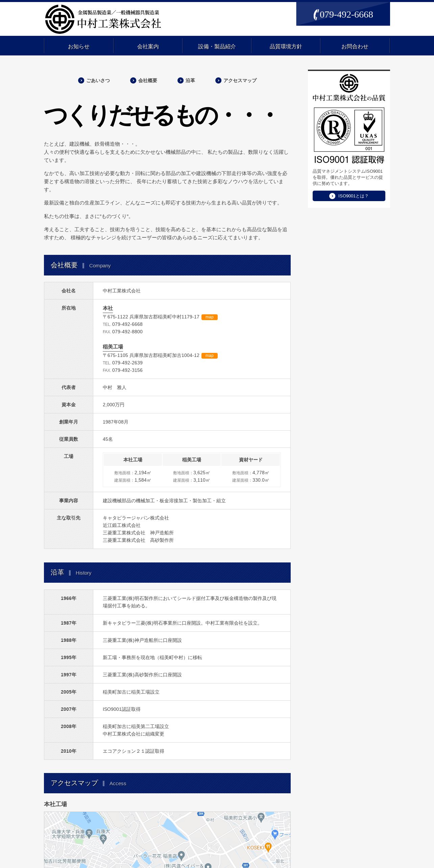This screenshot has height=868, width=434.
Task: Click the 本社 FAX number 079-492-8800
Action: pyautogui.click(x=127, y=332)
